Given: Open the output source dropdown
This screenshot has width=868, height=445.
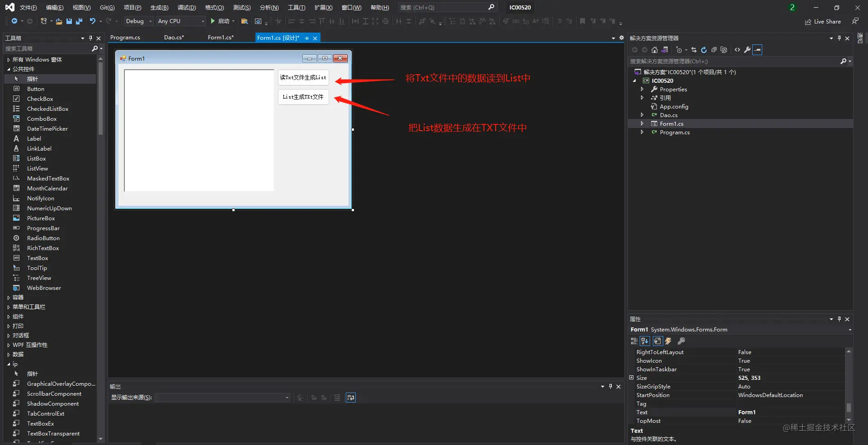Looking at the screenshot, I should 222,398.
